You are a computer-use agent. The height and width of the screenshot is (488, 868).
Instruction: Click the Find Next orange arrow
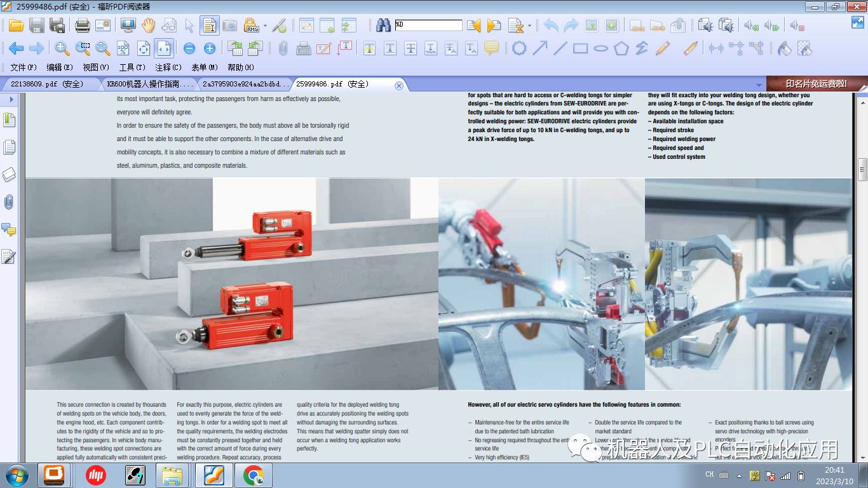(x=494, y=25)
